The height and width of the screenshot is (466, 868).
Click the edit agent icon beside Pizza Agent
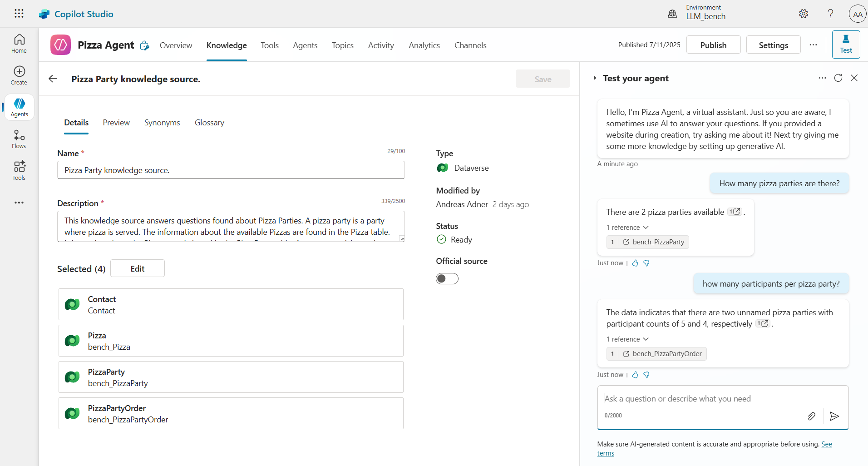click(x=144, y=45)
